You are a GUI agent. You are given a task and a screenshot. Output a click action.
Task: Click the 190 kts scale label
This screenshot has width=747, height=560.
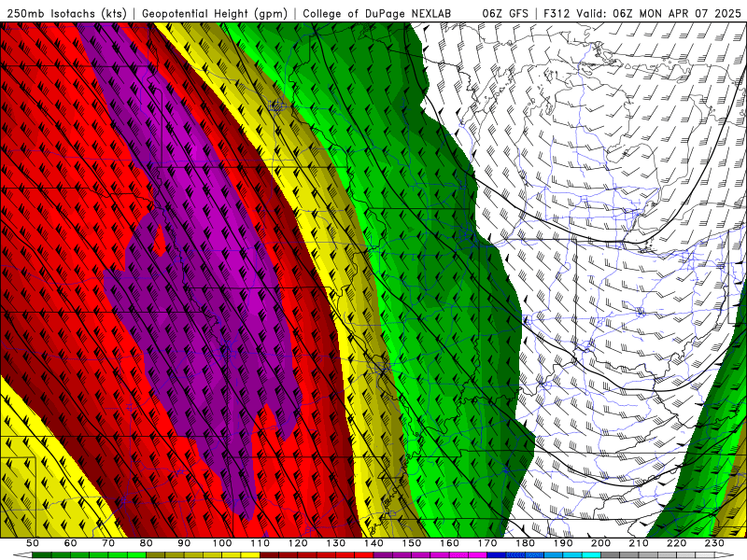pos(563,543)
